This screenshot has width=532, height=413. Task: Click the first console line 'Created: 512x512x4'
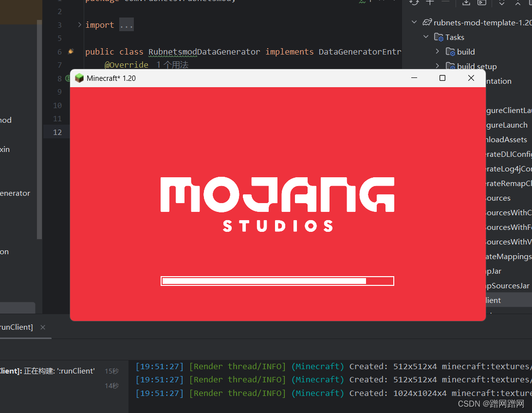pos(333,367)
